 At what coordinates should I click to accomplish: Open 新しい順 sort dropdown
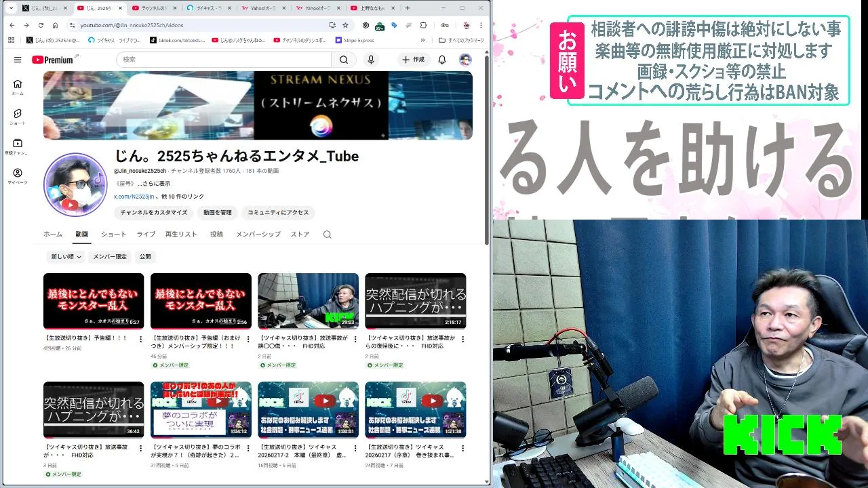tap(66, 257)
